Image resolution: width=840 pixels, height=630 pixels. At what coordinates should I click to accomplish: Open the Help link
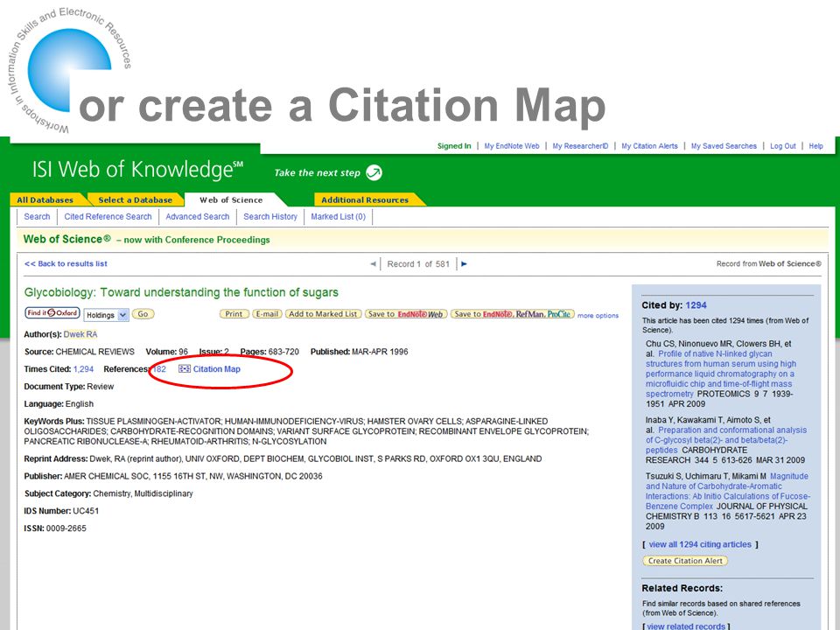tap(815, 146)
